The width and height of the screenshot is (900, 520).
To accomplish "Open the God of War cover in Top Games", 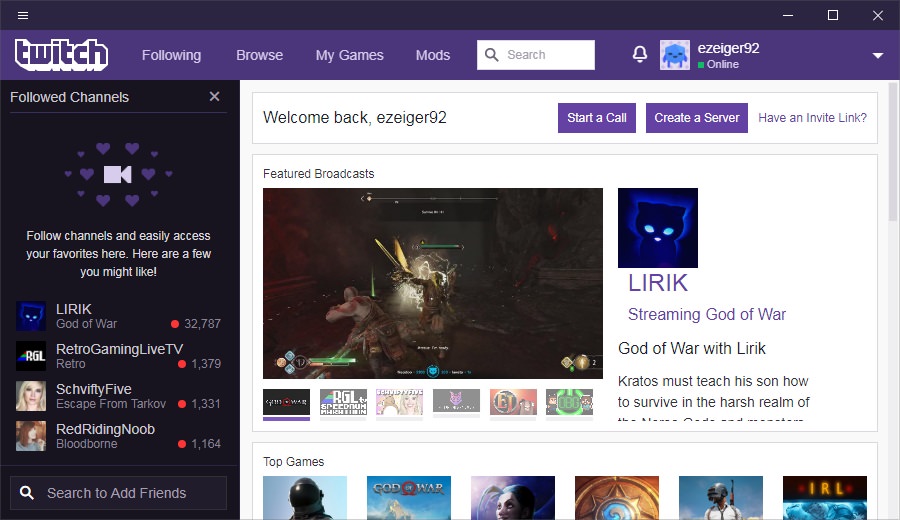I will coord(409,498).
